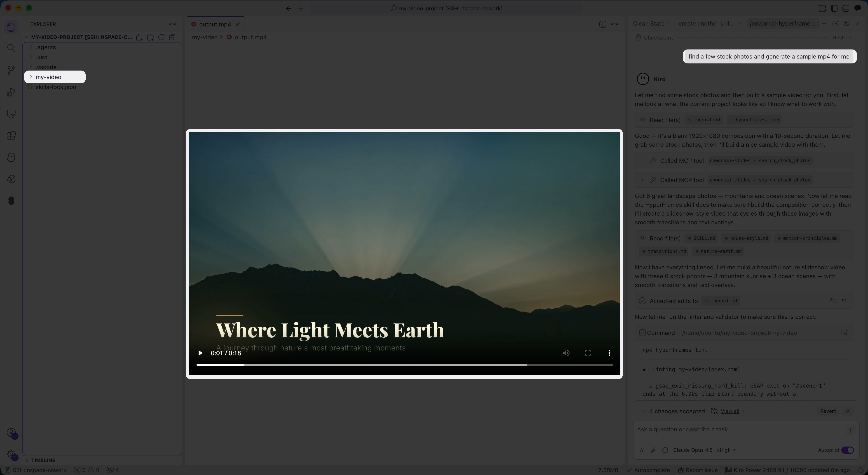868x475 pixels.
Task: Open command center search bar
Action: 446,8
